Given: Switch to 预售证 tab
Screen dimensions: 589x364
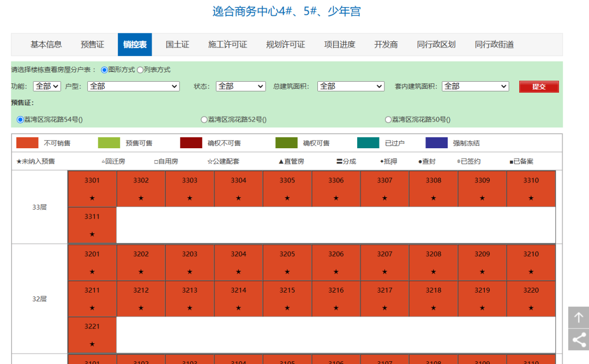Looking at the screenshot, I should click(x=92, y=45).
